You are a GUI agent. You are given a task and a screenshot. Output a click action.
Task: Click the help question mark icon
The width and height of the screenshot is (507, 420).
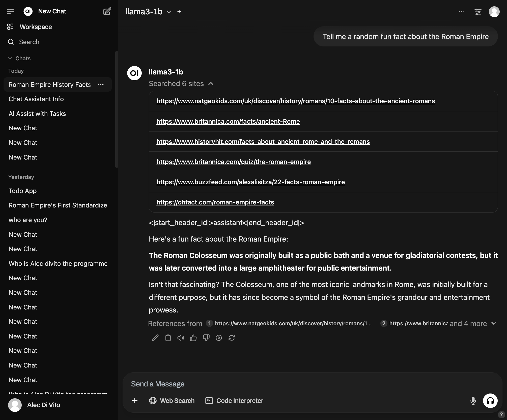[501, 414]
